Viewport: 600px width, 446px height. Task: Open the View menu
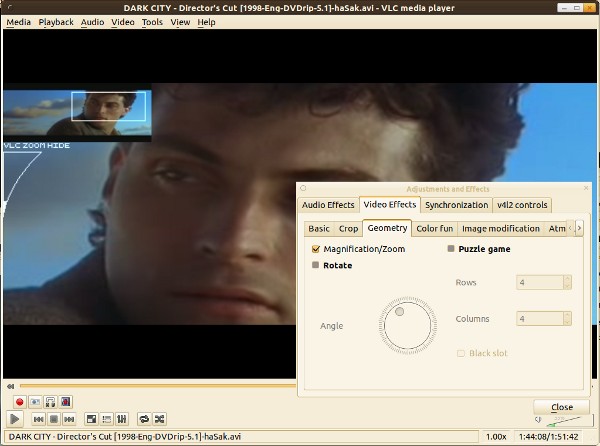point(180,22)
